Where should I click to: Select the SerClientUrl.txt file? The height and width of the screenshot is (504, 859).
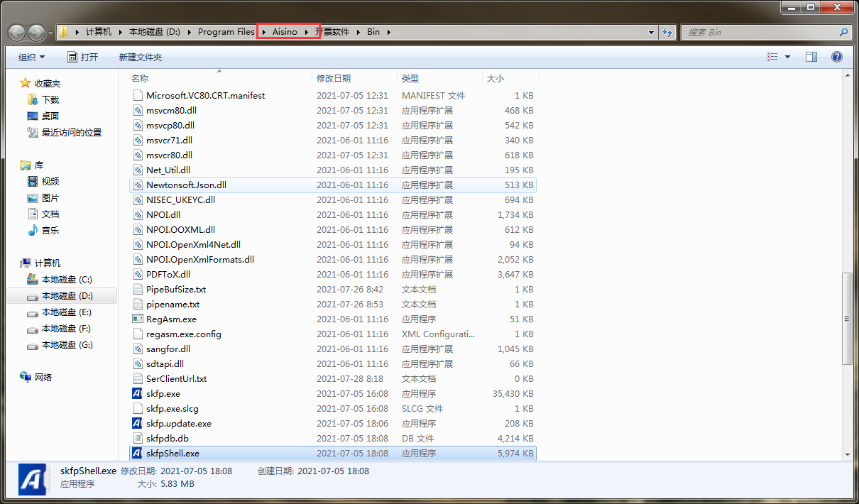333,378
